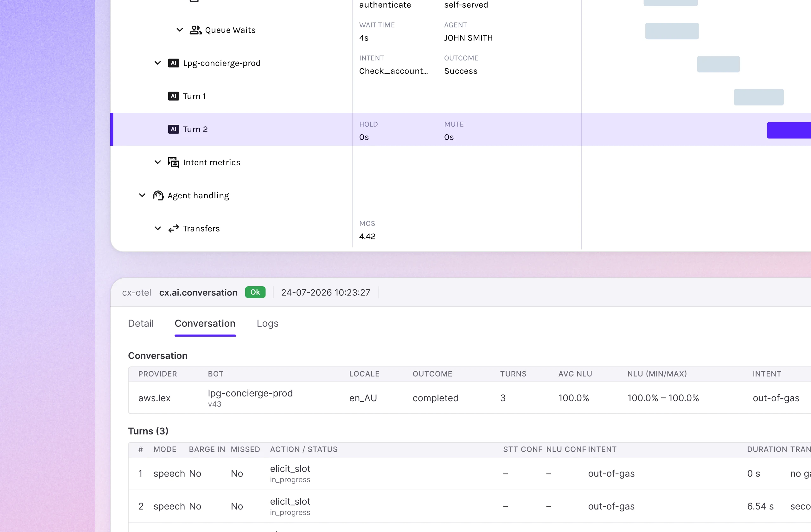This screenshot has height=532, width=811.
Task: Collapse the Queue Waits row chevron
Action: 180,30
